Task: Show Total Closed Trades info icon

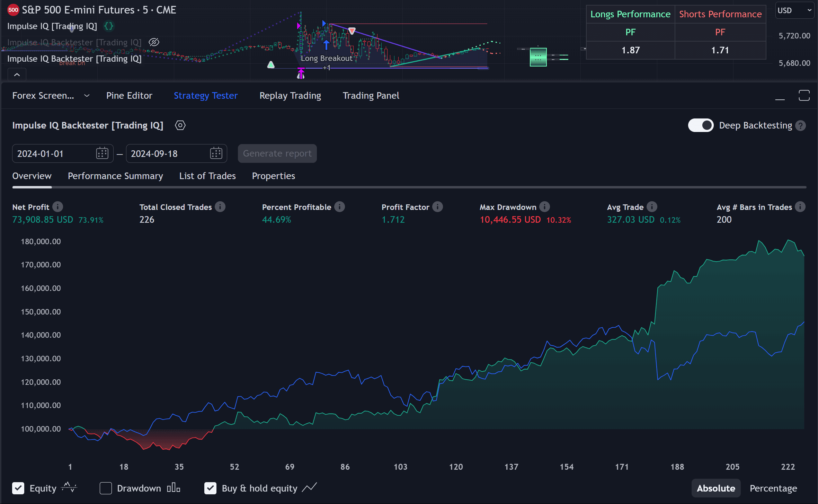Action: [x=220, y=207]
